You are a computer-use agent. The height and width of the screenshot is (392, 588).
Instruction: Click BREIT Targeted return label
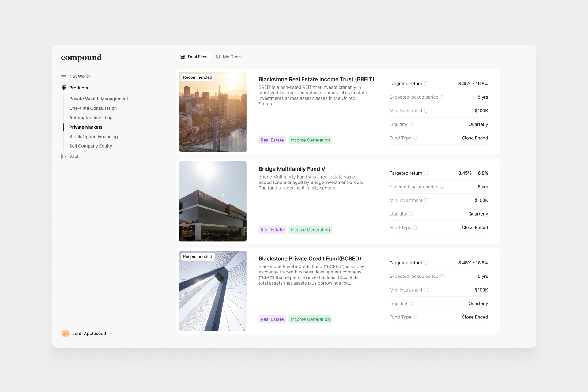point(406,84)
